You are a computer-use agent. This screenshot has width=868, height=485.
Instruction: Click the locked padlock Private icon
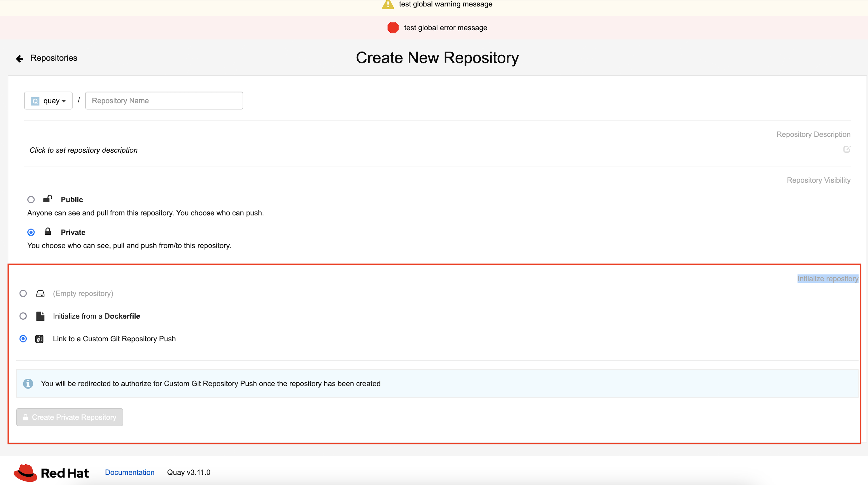click(47, 232)
